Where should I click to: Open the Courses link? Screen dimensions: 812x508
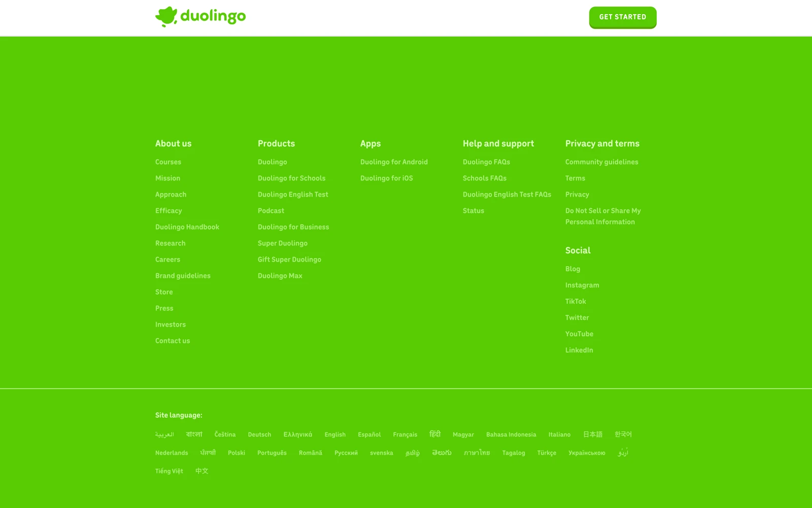pos(168,162)
